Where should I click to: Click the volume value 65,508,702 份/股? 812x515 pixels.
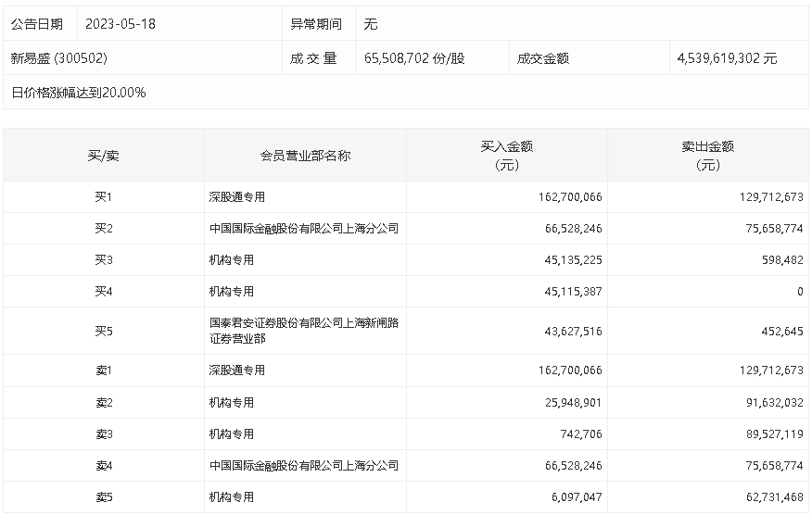pyautogui.click(x=414, y=58)
